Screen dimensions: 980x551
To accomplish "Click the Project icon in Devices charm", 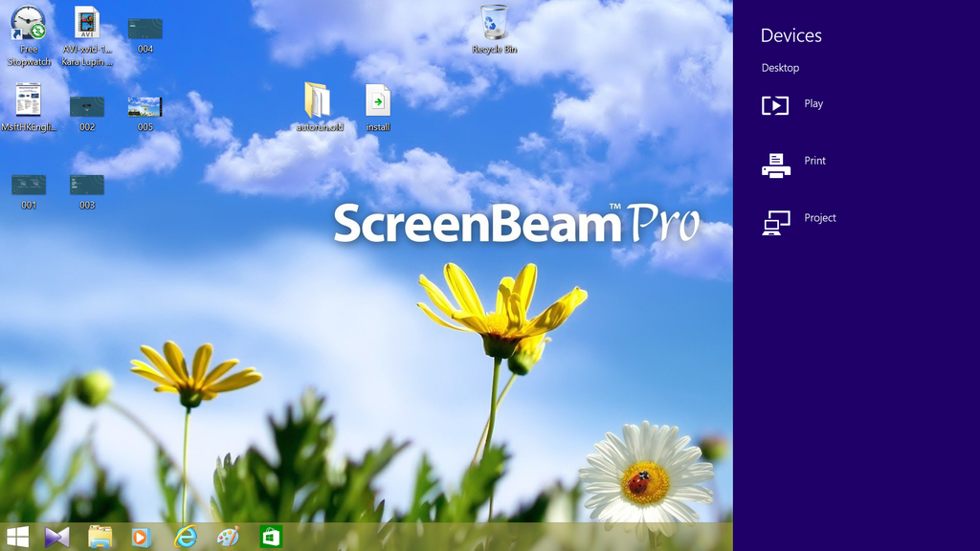I will click(x=775, y=223).
